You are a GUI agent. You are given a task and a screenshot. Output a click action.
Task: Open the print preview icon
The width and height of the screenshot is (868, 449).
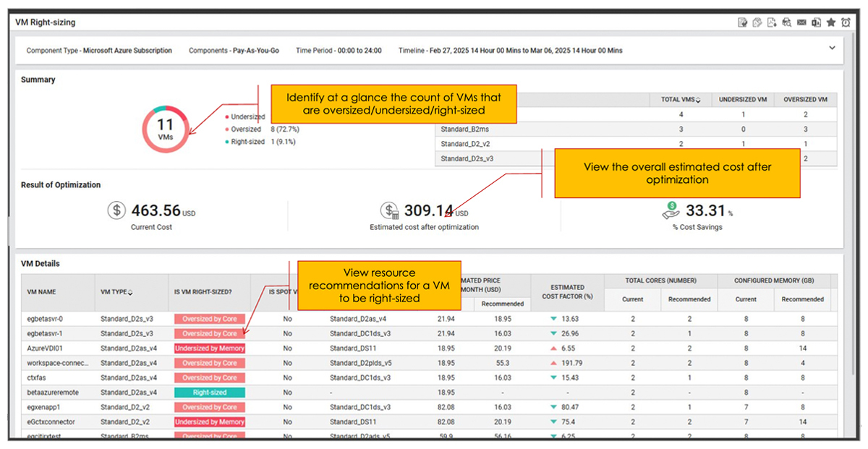[x=787, y=22]
